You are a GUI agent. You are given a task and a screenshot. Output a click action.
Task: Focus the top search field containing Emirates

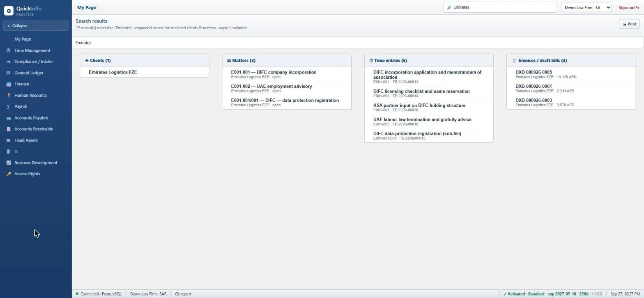[500, 7]
